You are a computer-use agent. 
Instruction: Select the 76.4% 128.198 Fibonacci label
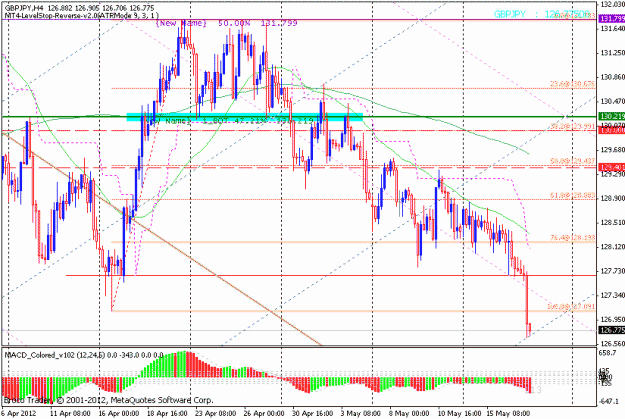pos(573,238)
